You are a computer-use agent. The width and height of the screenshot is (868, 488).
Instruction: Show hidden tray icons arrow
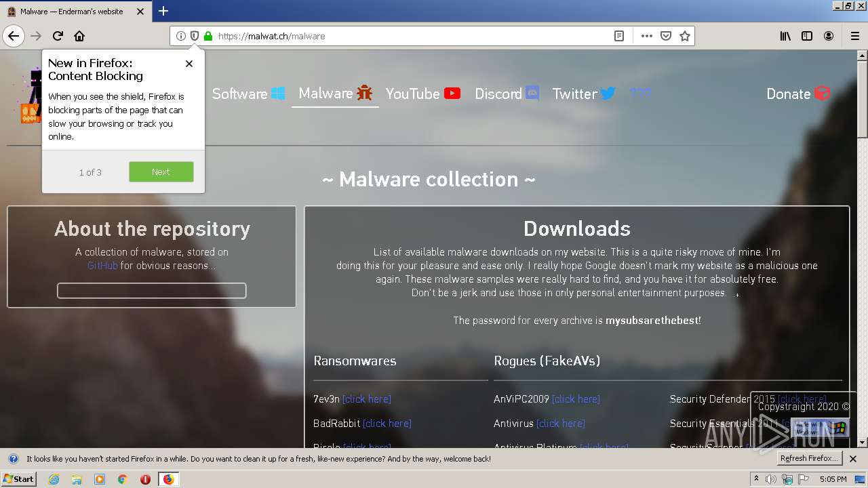(757, 479)
